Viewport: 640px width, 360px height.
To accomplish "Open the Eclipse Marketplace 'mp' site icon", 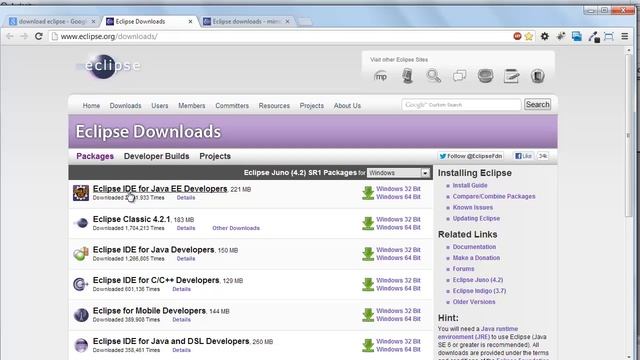I will [x=381, y=76].
